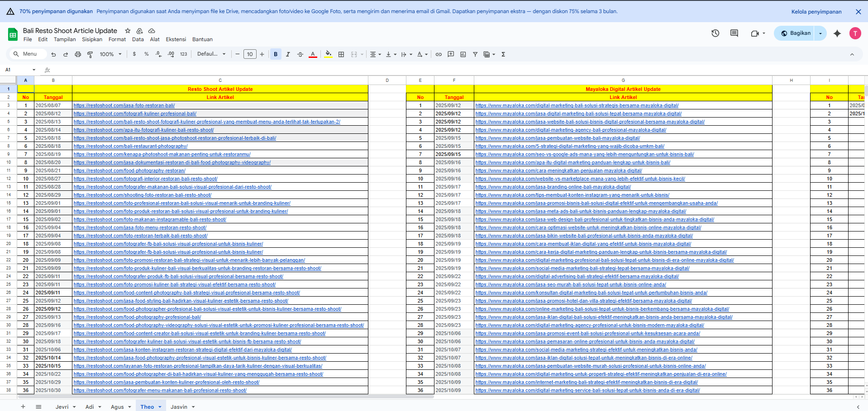Viewport: 868px width, 411px height.
Task: Toggle italic formatting
Action: coord(288,54)
